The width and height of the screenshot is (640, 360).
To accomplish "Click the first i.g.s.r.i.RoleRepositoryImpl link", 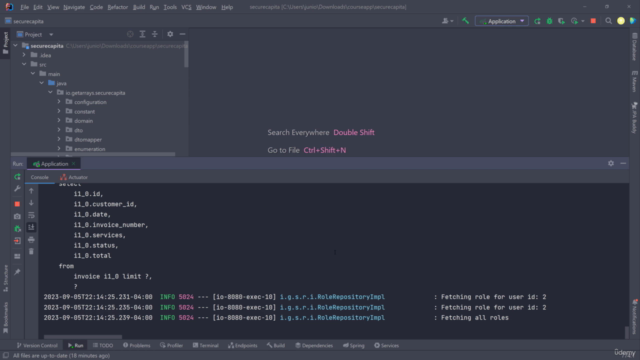I will 332,297.
